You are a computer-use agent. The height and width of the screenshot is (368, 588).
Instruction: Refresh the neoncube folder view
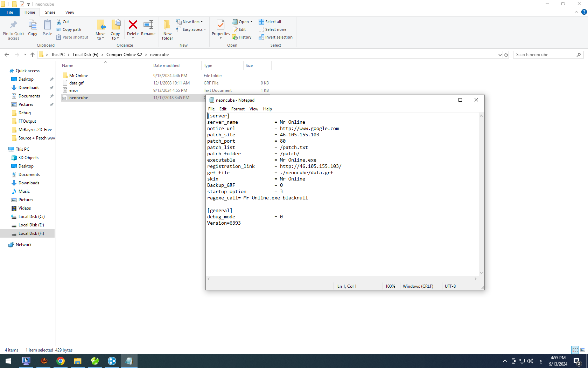click(506, 55)
